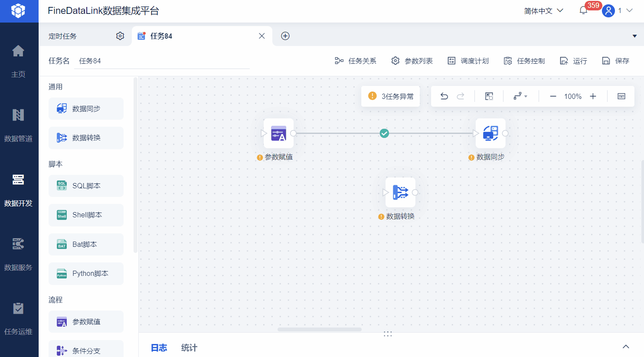Open the layout arrangement dropdown

pos(520,96)
